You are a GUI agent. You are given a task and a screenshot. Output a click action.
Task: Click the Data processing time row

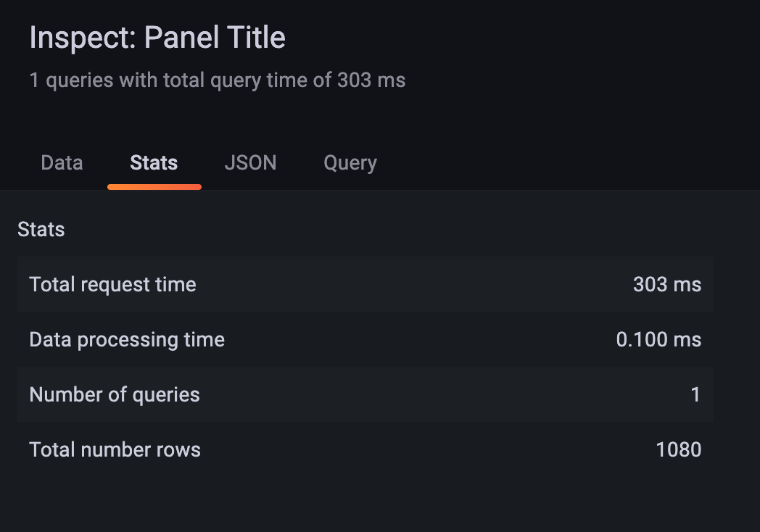pyautogui.click(x=365, y=339)
